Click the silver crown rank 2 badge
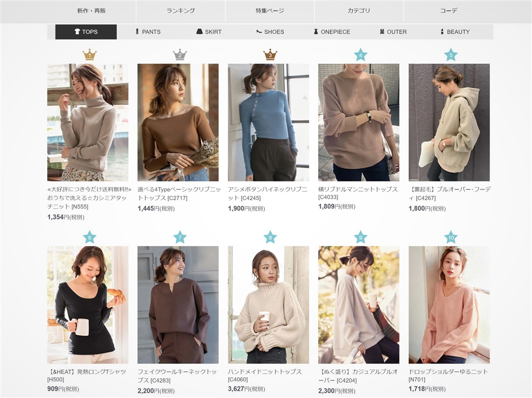This screenshot has height=398, width=532. 180,54
